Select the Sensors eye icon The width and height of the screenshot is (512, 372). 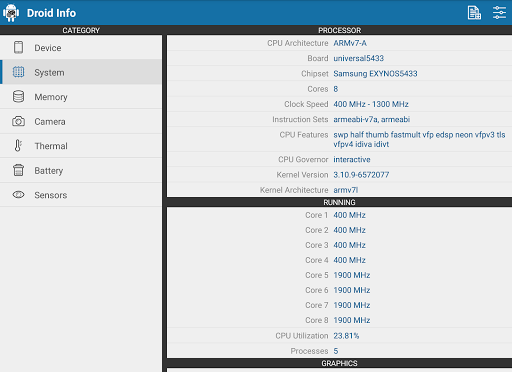tap(18, 195)
